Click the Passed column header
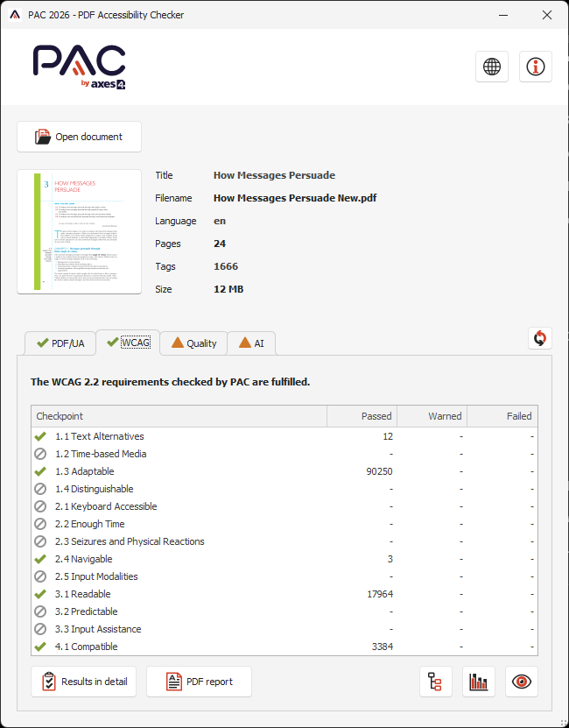The height and width of the screenshot is (728, 569). [x=362, y=416]
